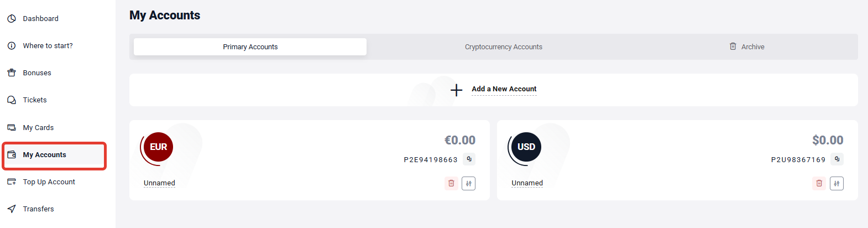Switch to the Cryptocurrency Accounts tab
Viewport: 868px width, 228px height.
click(504, 47)
